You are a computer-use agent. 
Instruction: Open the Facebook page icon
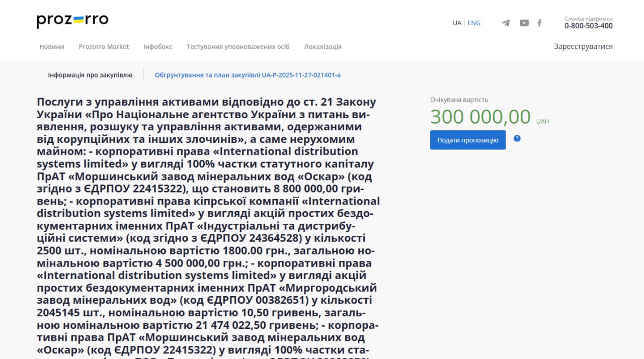pos(539,23)
